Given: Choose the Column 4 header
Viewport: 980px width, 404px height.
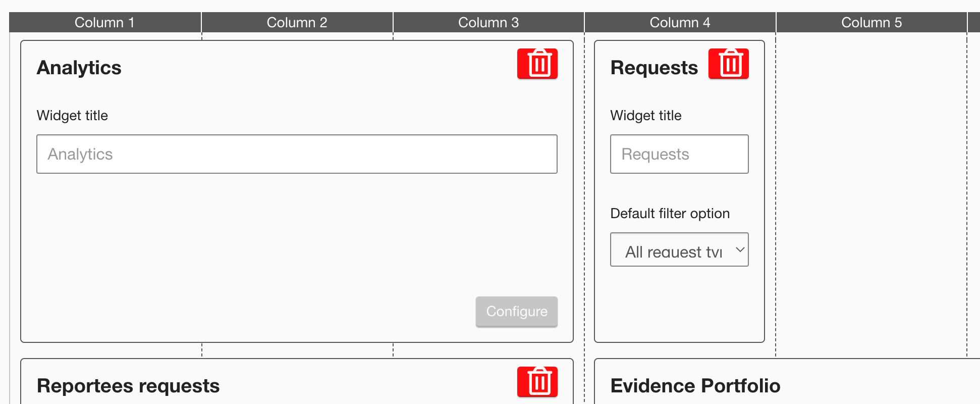Looking at the screenshot, I should 680,23.
